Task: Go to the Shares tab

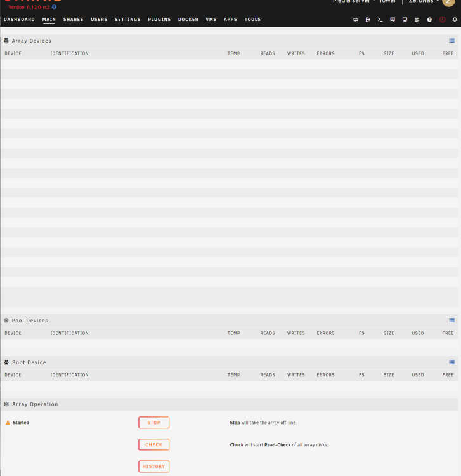Action: click(73, 20)
